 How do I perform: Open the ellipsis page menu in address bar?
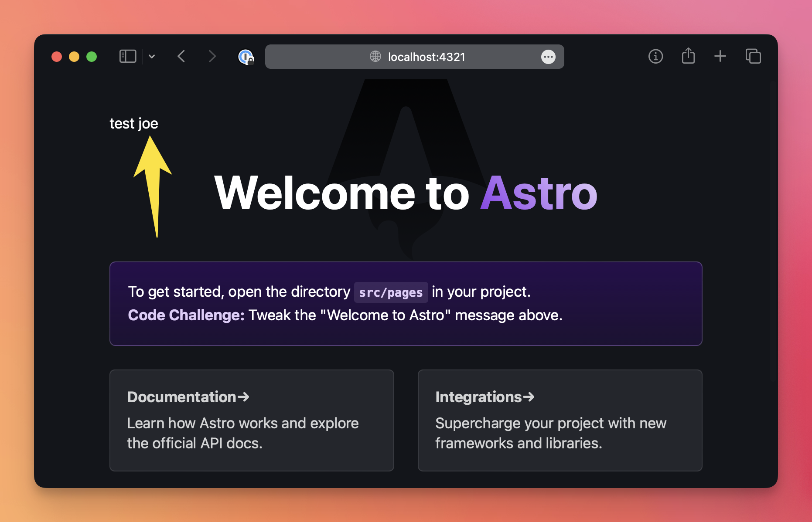[x=548, y=57]
